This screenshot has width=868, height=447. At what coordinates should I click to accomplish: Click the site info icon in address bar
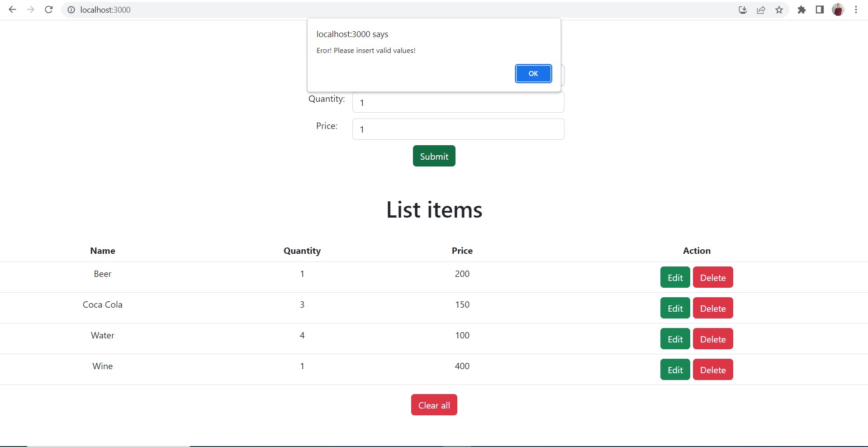pos(71,10)
